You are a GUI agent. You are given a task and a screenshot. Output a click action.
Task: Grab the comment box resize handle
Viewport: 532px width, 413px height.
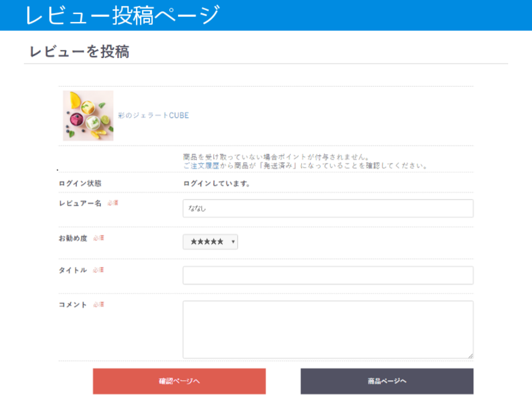(470, 356)
